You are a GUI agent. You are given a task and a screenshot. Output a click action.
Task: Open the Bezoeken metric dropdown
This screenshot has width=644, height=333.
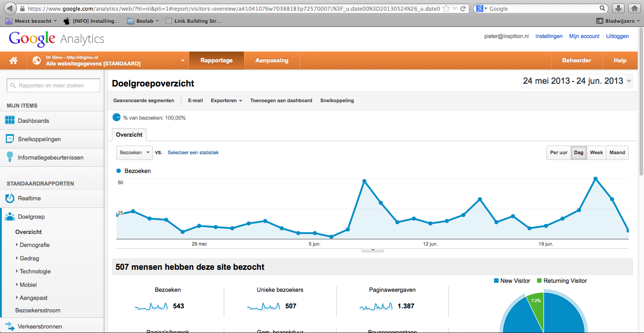click(135, 152)
